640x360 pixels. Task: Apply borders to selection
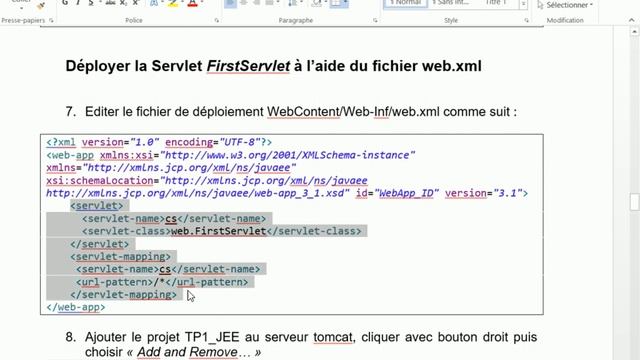[335, 3]
